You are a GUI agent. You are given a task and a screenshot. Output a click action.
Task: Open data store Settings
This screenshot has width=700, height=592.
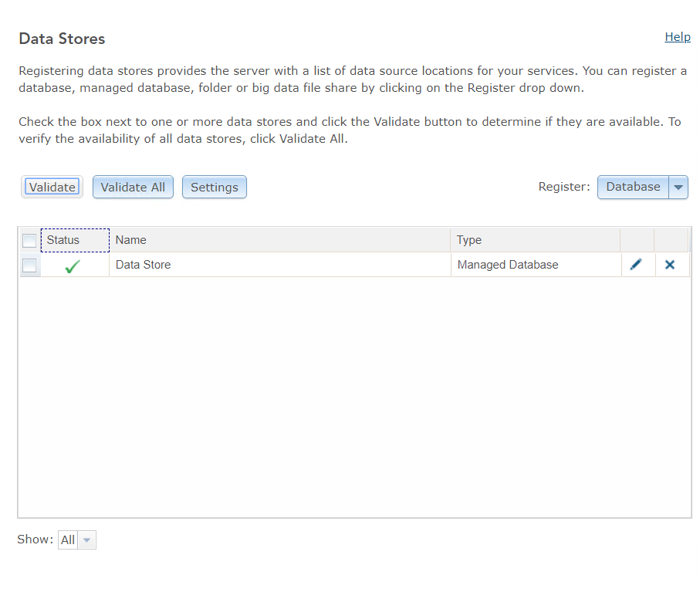(x=215, y=188)
